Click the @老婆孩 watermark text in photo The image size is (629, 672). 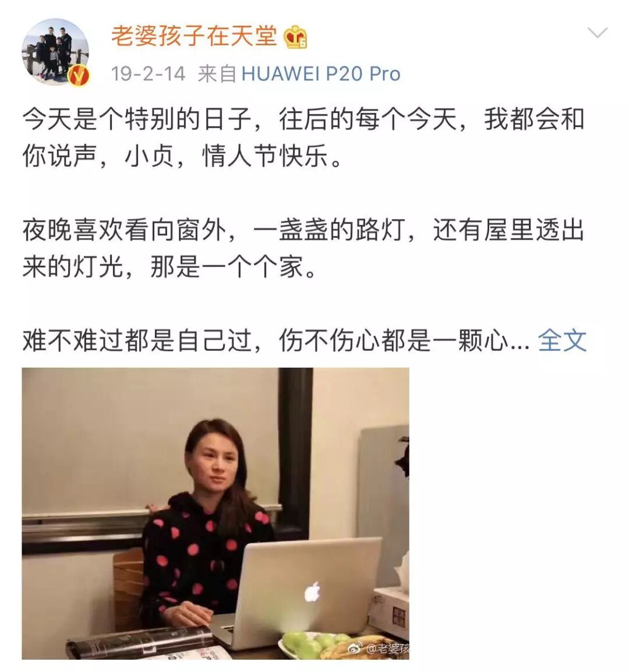[387, 649]
